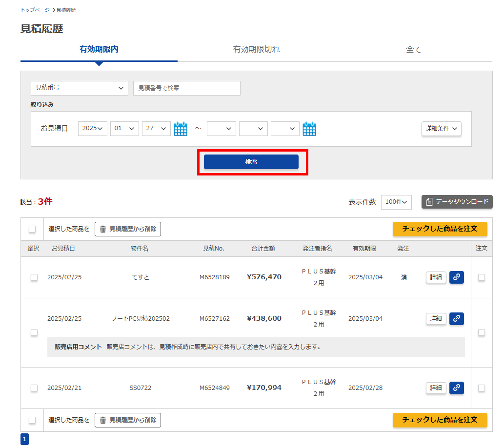
Task: Switch to the 全て tab
Action: coord(413,49)
